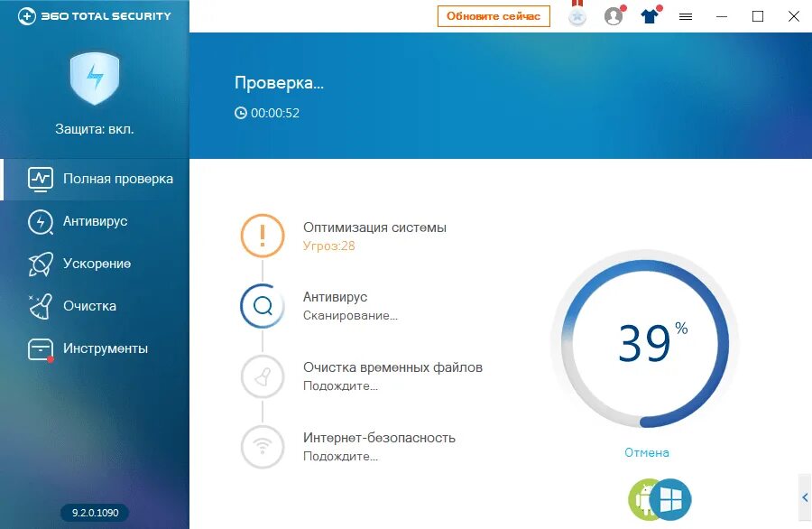The height and width of the screenshot is (529, 812).
Task: Open the medal rewards icon
Action: [577, 14]
